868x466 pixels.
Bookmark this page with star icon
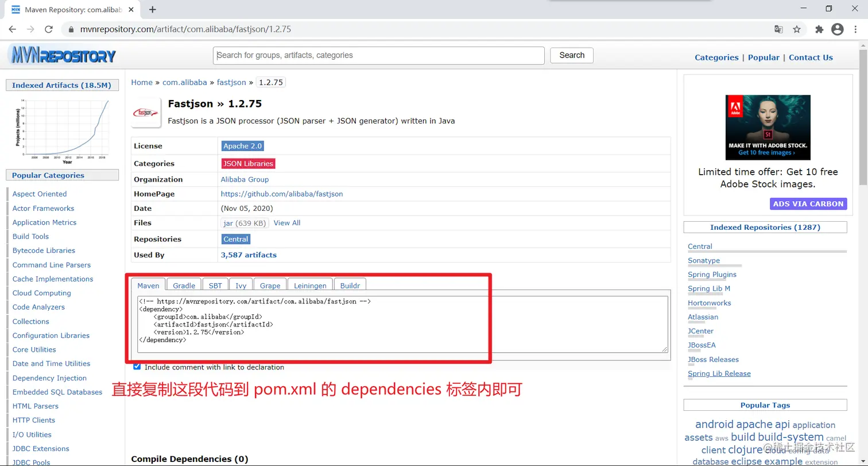[x=797, y=29]
